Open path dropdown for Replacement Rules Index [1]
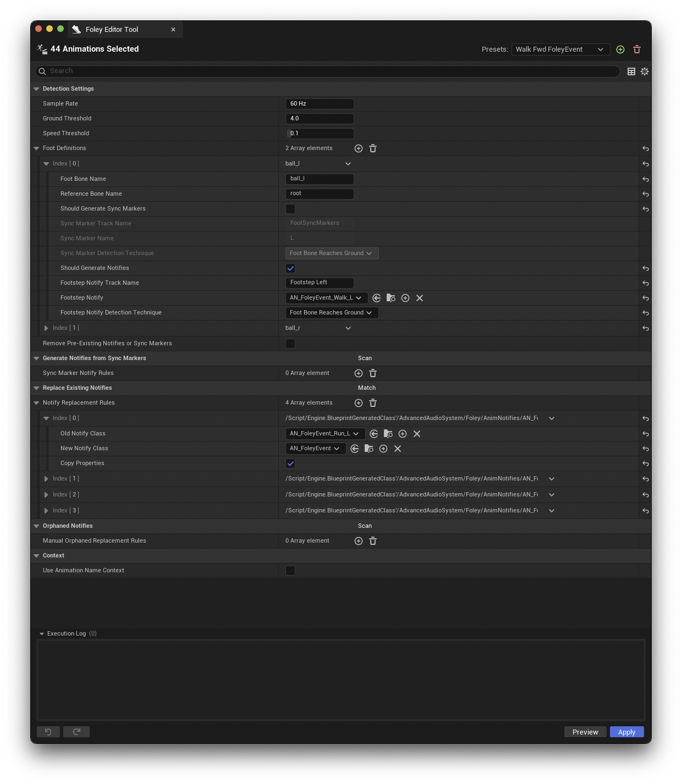 point(552,479)
